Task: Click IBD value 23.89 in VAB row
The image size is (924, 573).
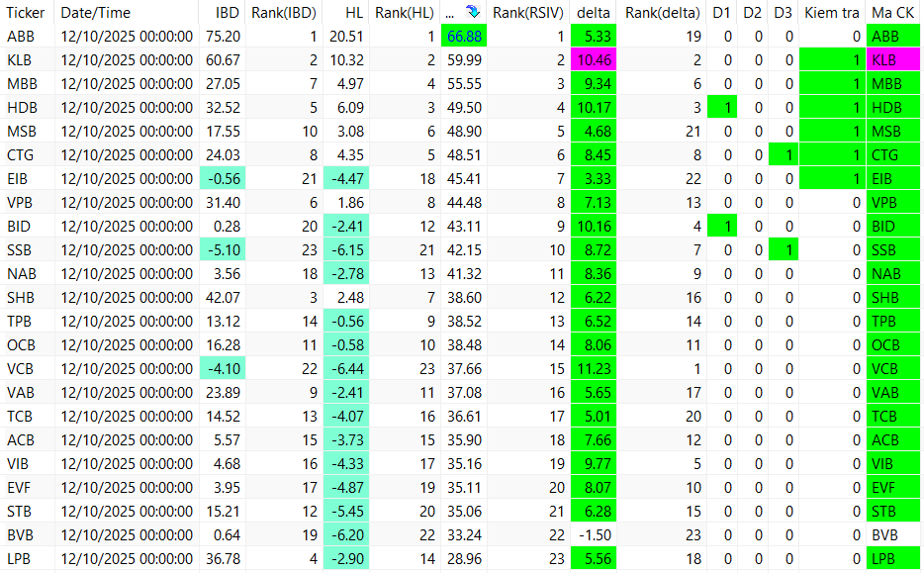Action: (x=223, y=392)
